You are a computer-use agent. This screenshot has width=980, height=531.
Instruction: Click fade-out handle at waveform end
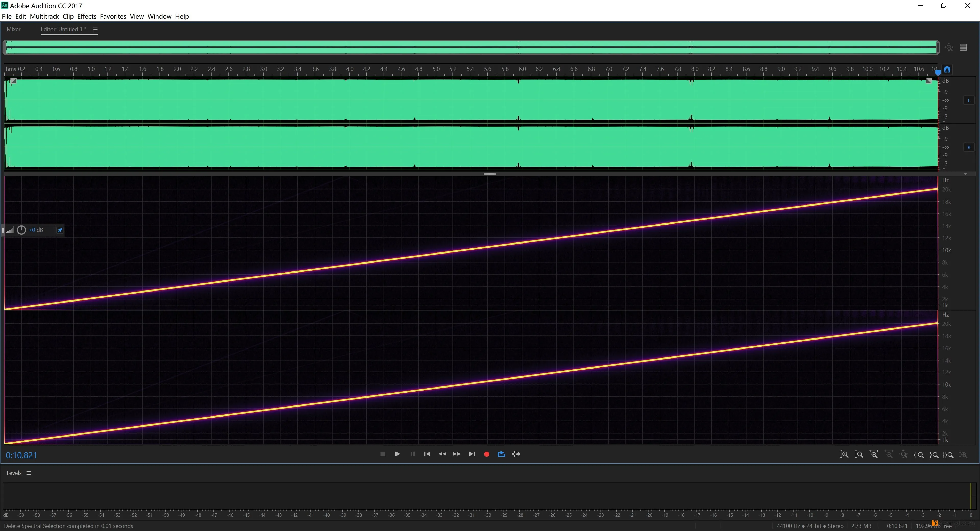pos(929,81)
